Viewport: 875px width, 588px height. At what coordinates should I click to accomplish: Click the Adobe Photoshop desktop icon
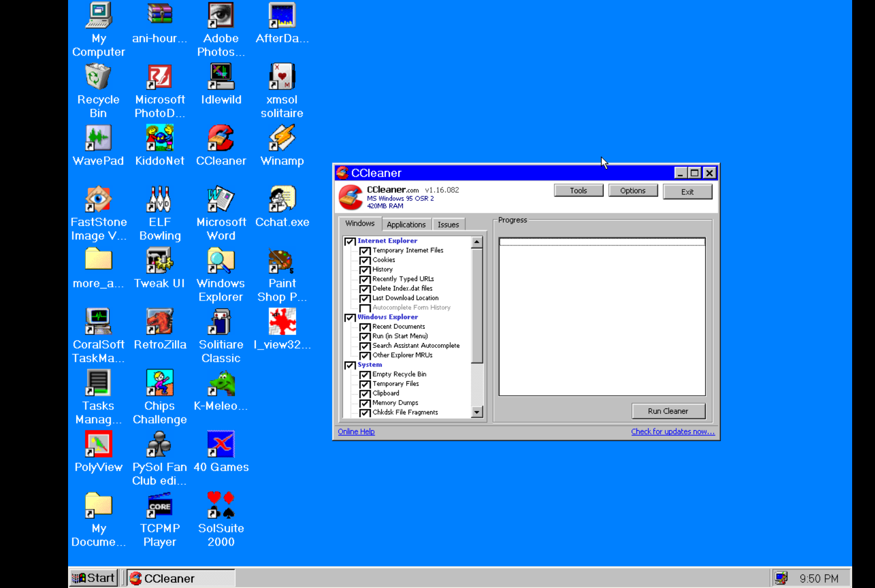[x=221, y=15]
